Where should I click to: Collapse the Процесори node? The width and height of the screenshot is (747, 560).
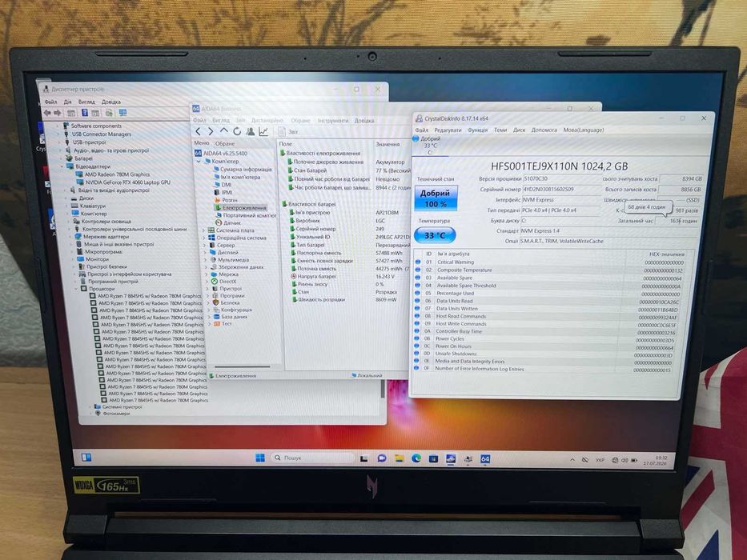click(x=77, y=289)
